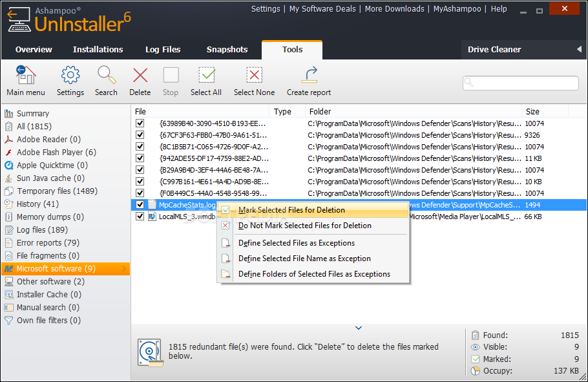The image size is (588, 382).
Task: Select the Installer Cache (0) icon
Action: 8,295
